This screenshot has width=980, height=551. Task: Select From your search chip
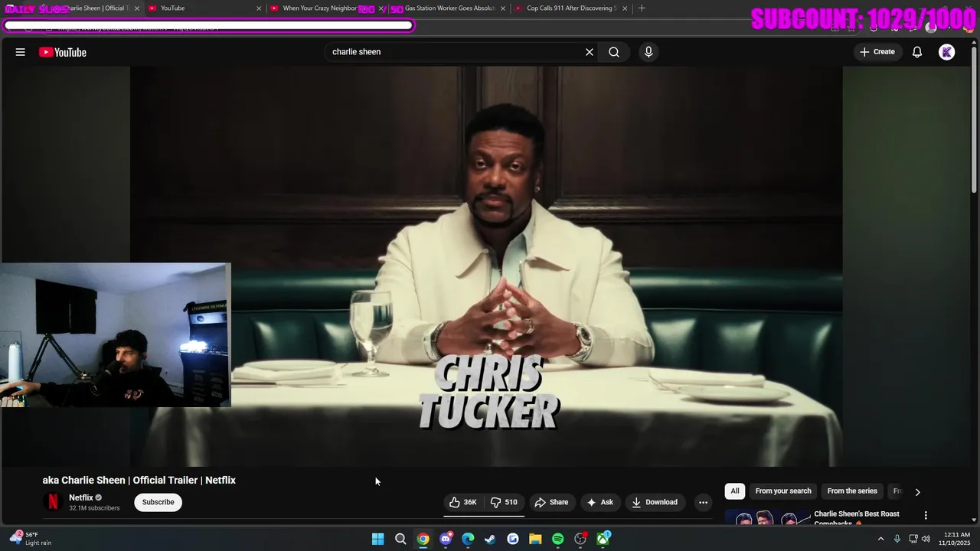tap(783, 491)
